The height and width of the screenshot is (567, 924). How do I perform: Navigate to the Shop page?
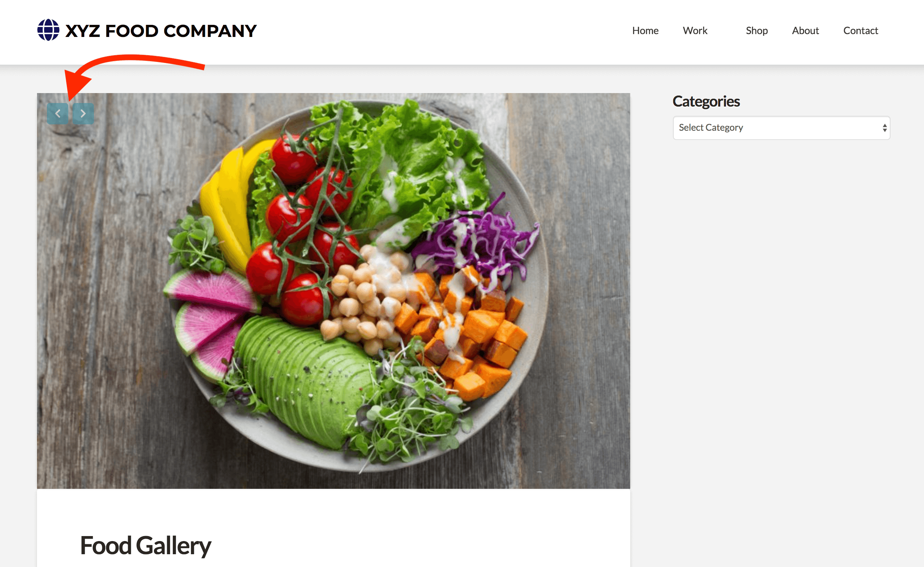(x=756, y=31)
